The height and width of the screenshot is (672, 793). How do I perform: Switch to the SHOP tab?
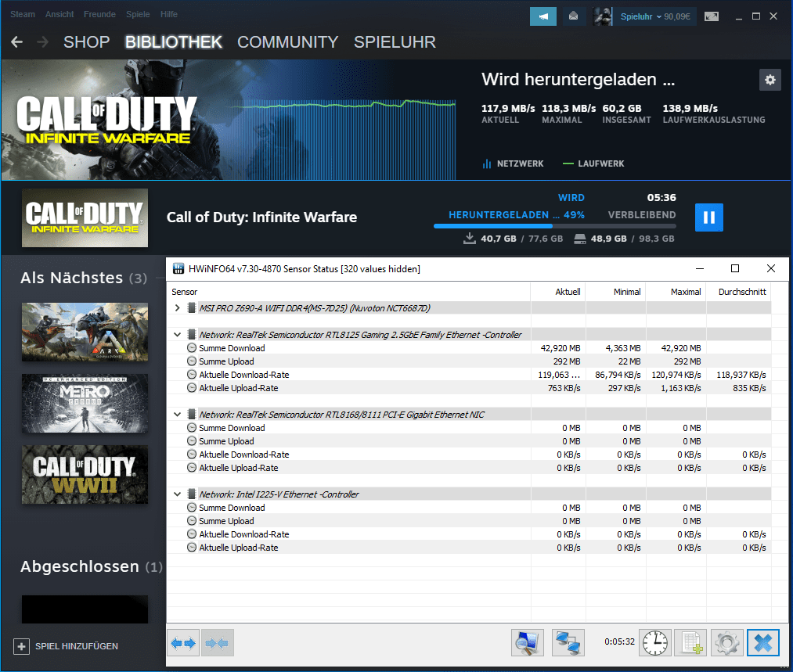(x=86, y=42)
